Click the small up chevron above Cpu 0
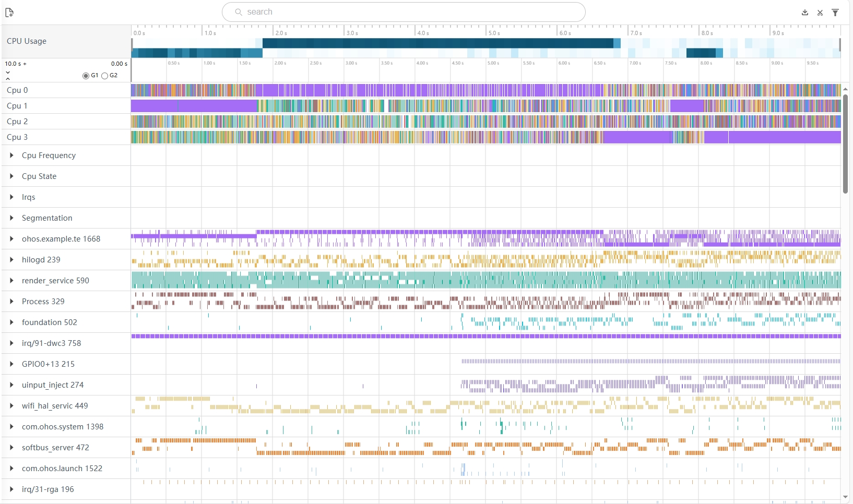Screen dimensions: 853x504 click(x=8, y=79)
